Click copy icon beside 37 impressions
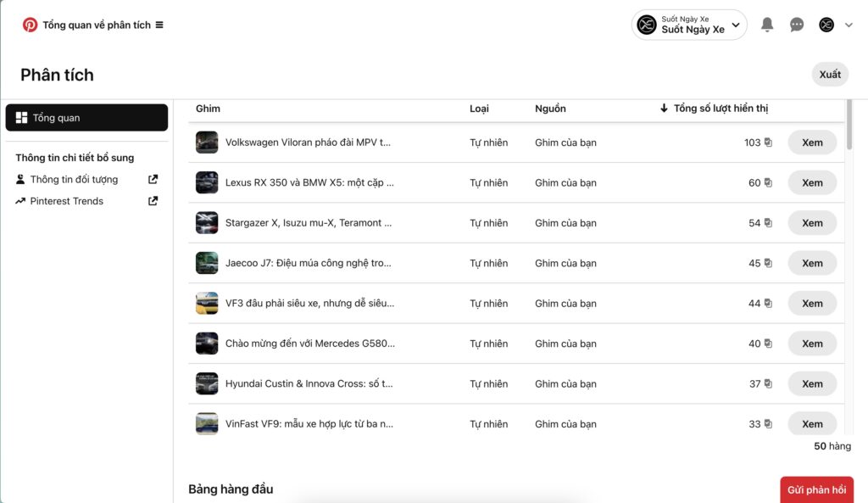This screenshot has width=868, height=503. pyautogui.click(x=768, y=383)
